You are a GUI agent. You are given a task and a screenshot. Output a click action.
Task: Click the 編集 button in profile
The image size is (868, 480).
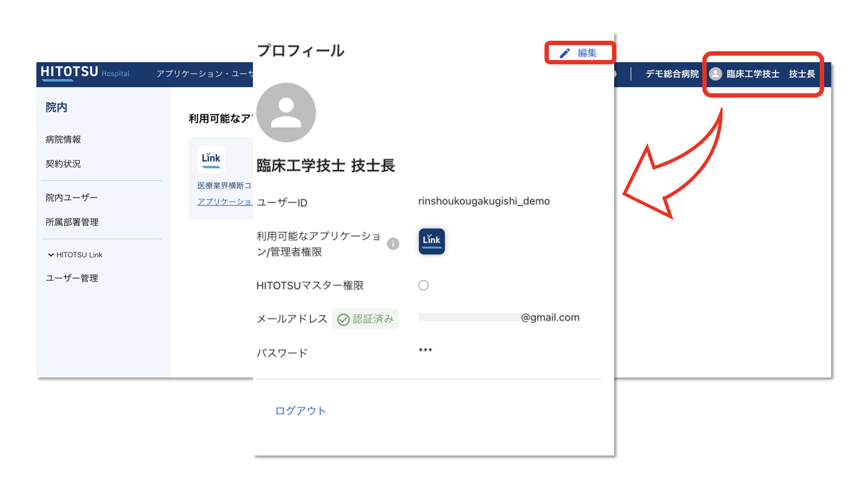click(587, 53)
